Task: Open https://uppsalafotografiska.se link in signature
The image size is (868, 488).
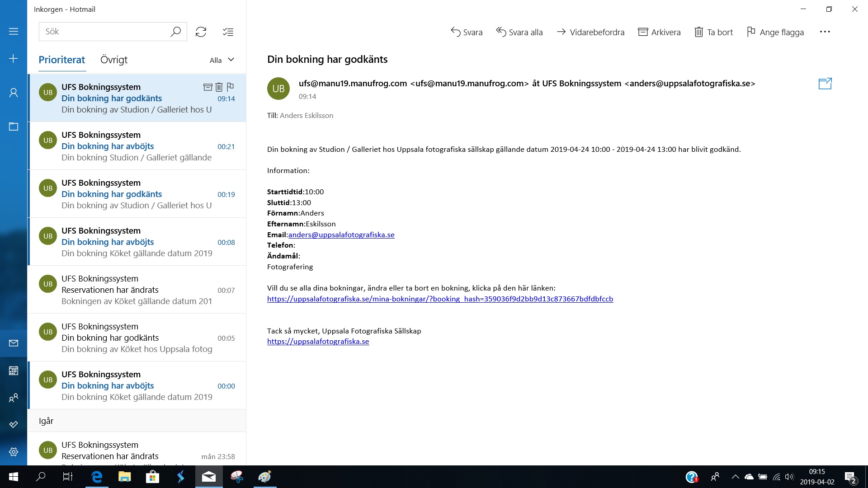Action: tap(318, 341)
